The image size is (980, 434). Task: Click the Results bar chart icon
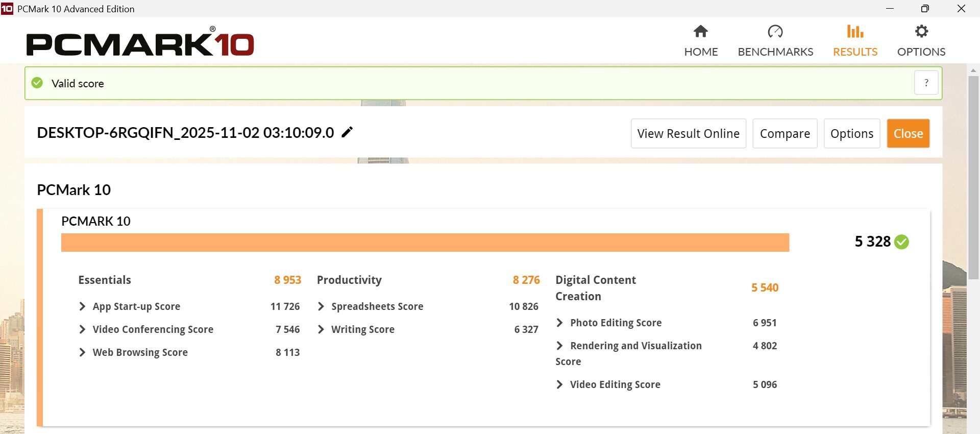[x=855, y=32]
